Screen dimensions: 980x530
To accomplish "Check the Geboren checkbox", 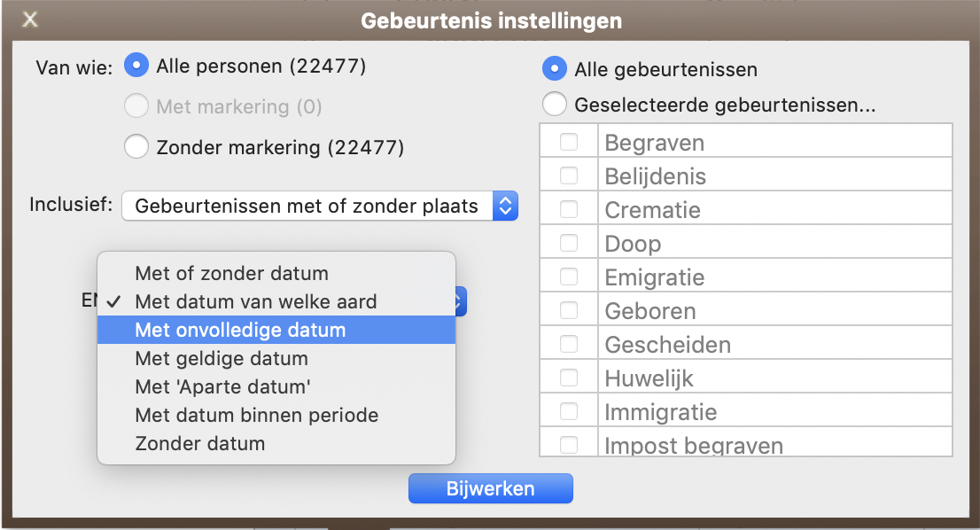I will (x=569, y=311).
